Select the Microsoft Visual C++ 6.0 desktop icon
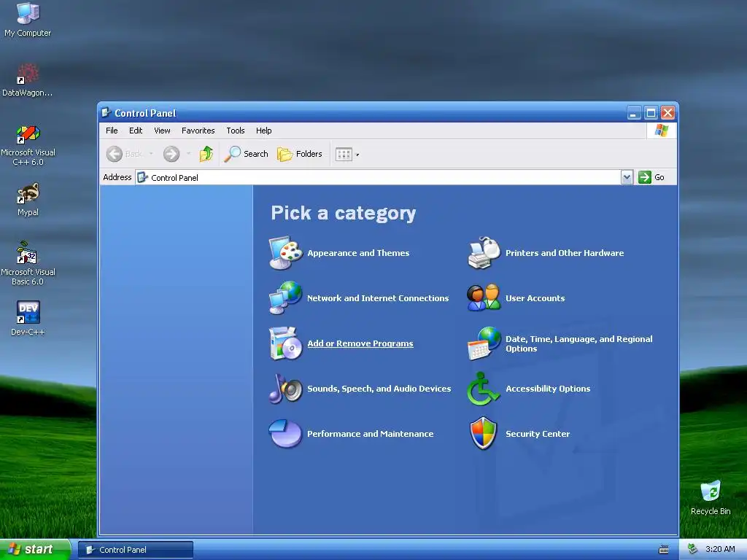Image resolution: width=747 pixels, height=560 pixels. point(28,145)
